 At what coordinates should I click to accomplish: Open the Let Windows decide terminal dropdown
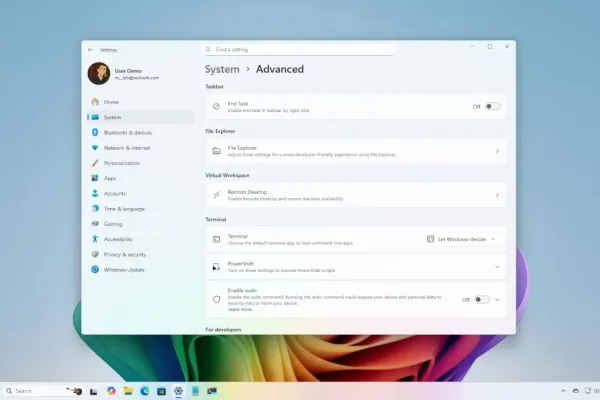461,239
